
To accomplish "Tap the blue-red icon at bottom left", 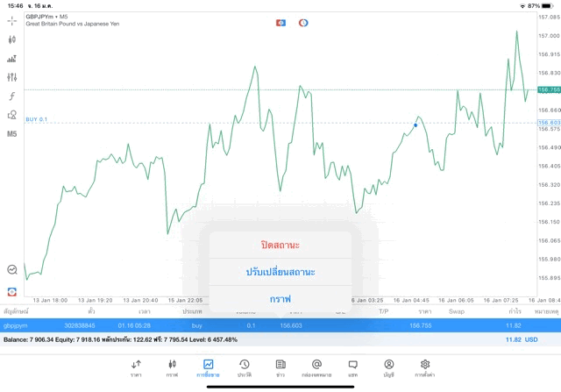I will 12,291.
